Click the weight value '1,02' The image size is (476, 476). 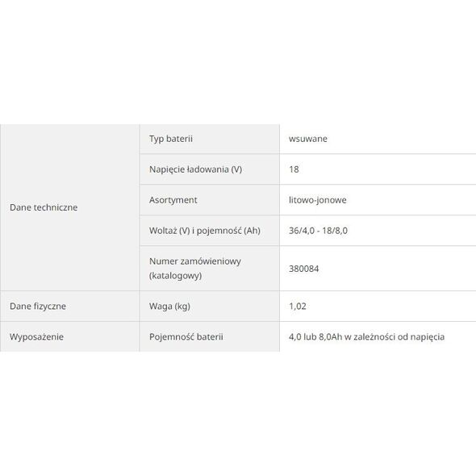click(298, 306)
